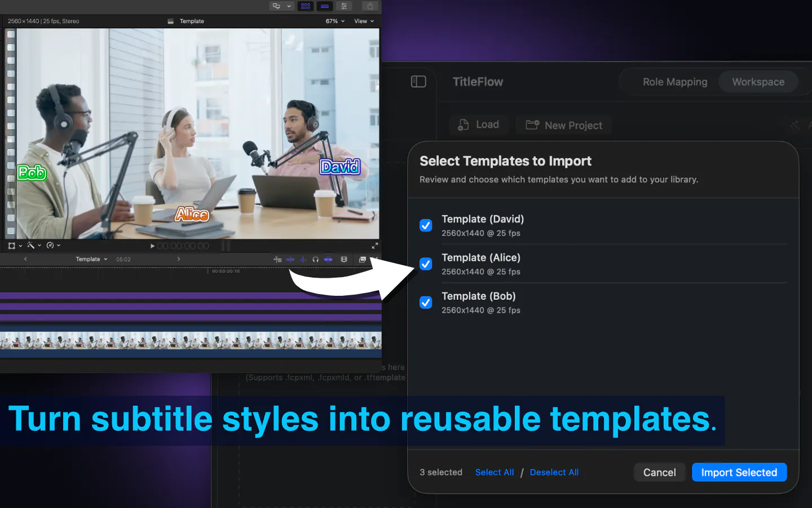Toggle audio skimming waveform icon
Viewport: 812px width, 508px height.
pyautogui.click(x=303, y=260)
